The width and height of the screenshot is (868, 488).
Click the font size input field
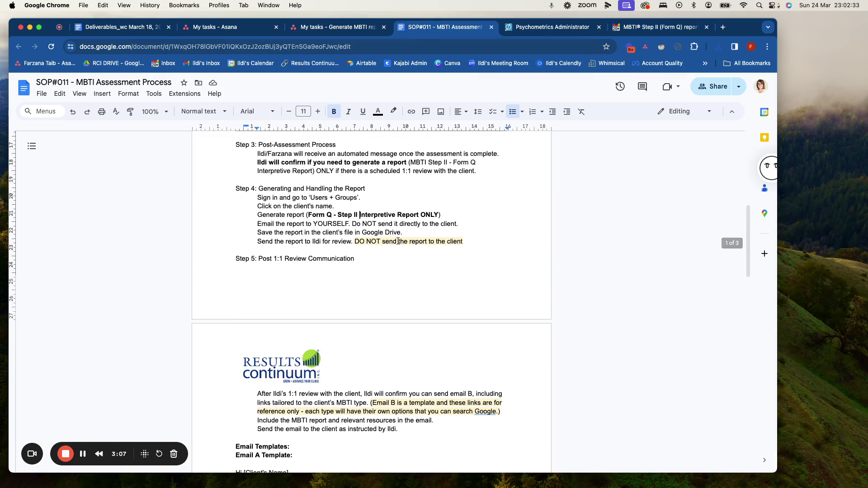pyautogui.click(x=303, y=111)
